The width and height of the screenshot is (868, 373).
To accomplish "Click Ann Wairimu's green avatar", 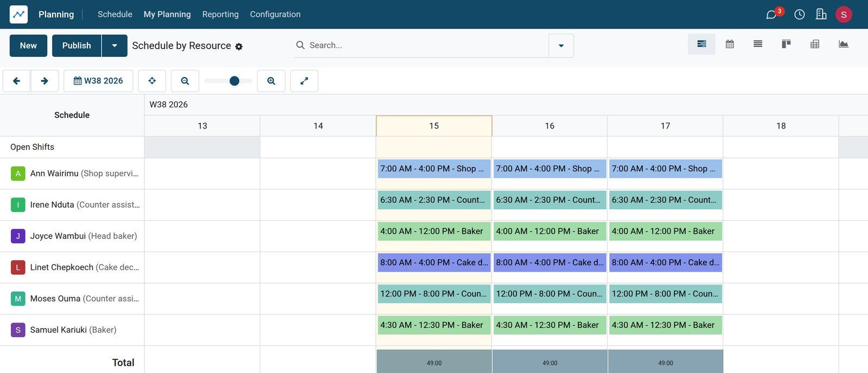I will coord(18,173).
